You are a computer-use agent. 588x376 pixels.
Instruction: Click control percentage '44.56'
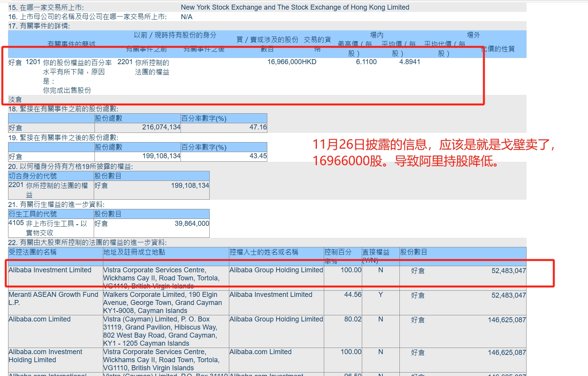353,295
